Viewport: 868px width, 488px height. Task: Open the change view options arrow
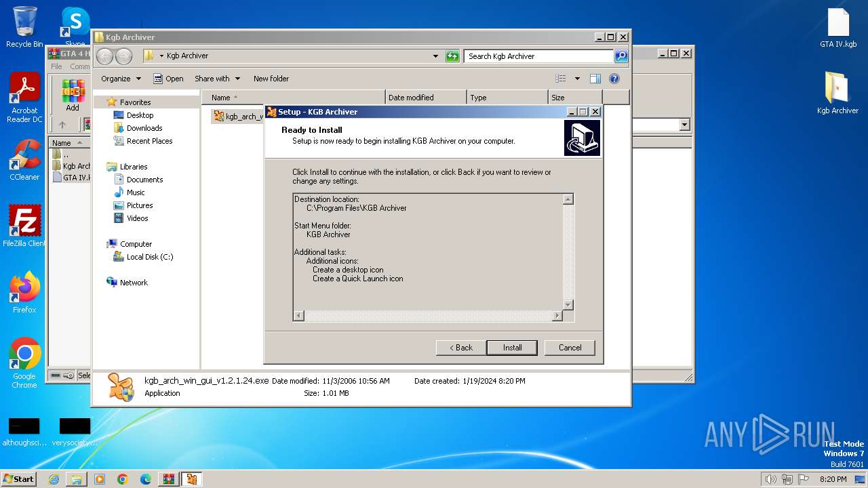577,79
